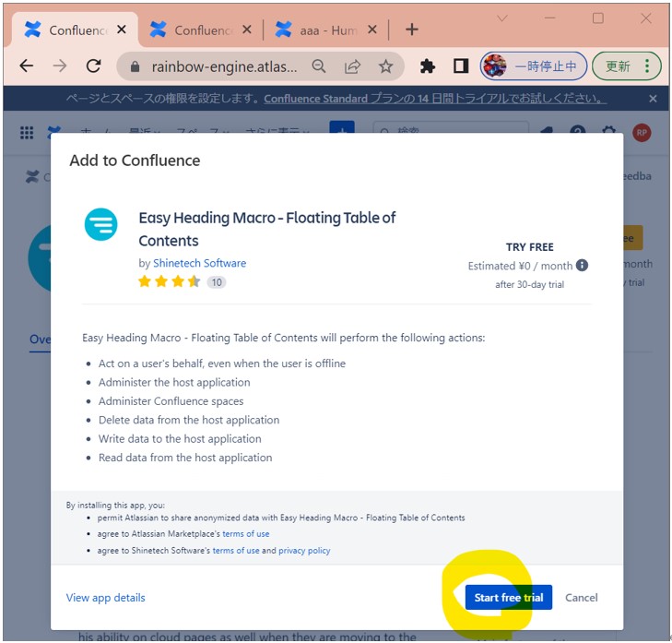Click the share page icon in address bar
672x643 pixels.
pyautogui.click(x=352, y=66)
